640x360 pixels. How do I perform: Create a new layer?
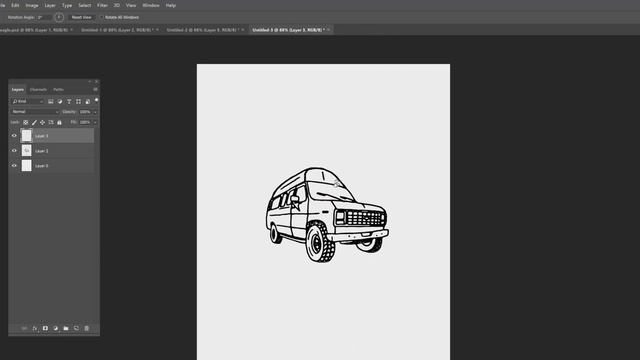[x=76, y=328]
